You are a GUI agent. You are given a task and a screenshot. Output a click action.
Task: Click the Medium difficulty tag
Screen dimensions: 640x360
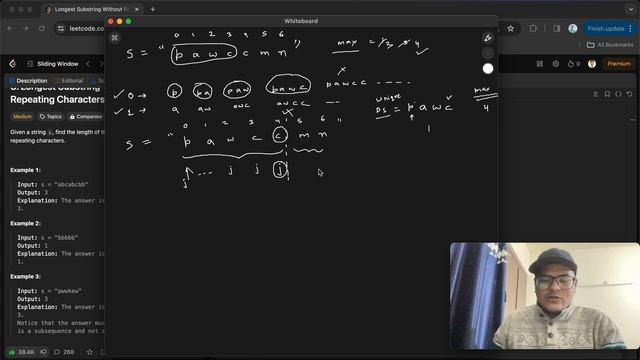pos(22,117)
